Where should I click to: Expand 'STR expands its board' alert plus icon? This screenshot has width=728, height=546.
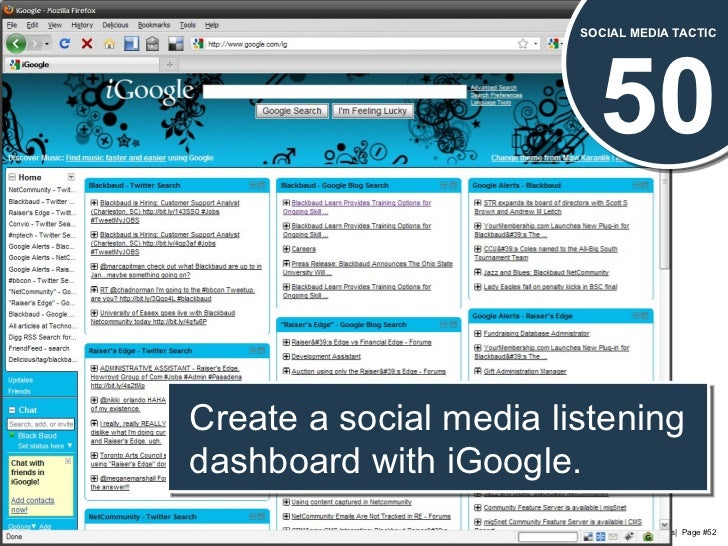tap(477, 203)
